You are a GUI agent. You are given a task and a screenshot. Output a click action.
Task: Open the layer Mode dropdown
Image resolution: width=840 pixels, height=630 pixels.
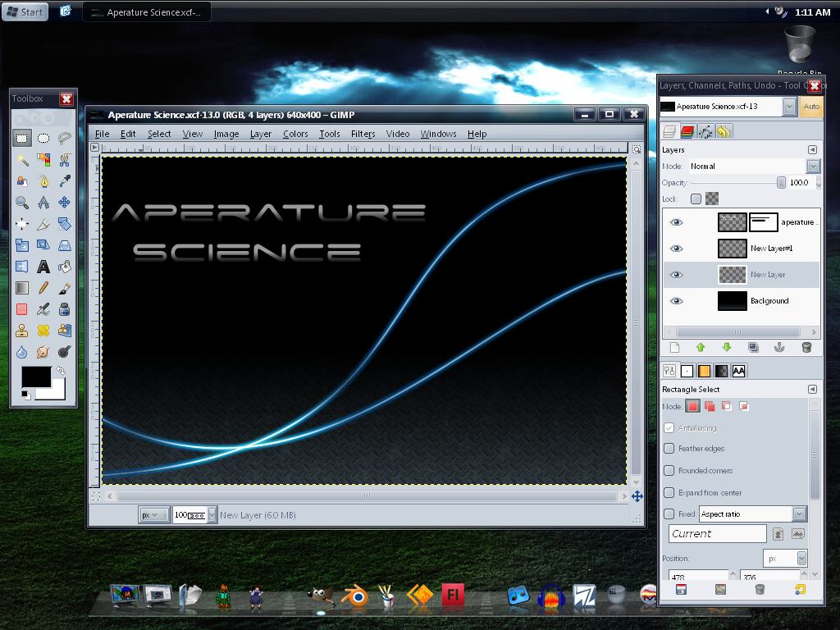[812, 167]
